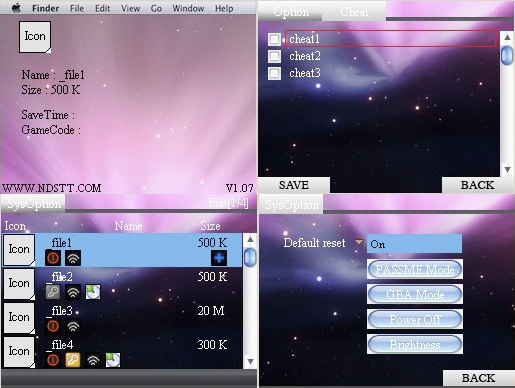This screenshot has height=388, width=515.
Task: Click the GBA Mode button
Action: pyautogui.click(x=415, y=294)
